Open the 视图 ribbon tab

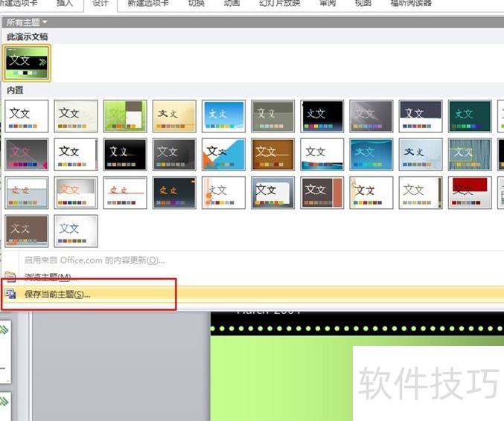click(363, 4)
